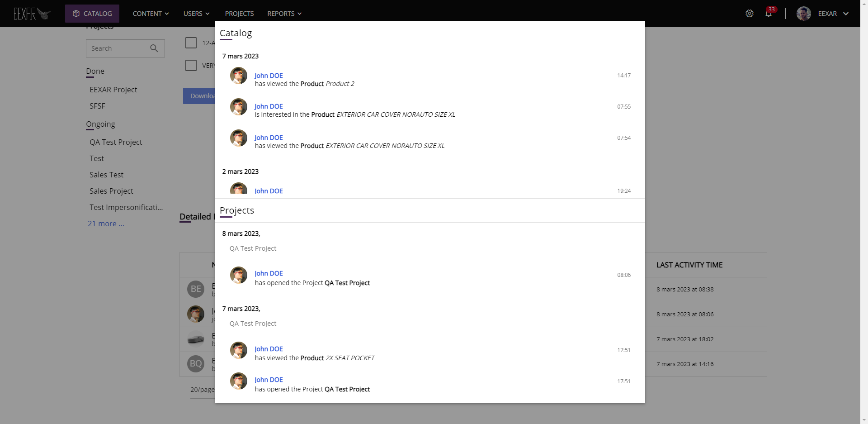Open the settings gear icon
Image resolution: width=868 pixels, height=424 pixels.
750,13
